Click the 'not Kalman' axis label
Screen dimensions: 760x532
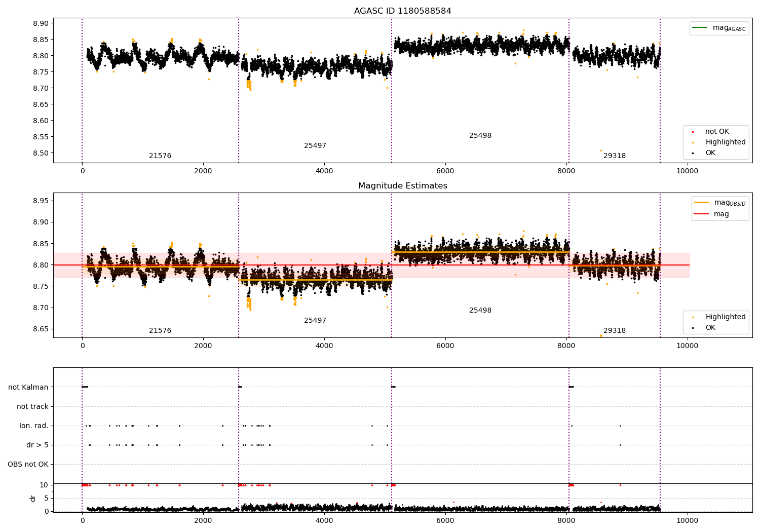(x=28, y=387)
